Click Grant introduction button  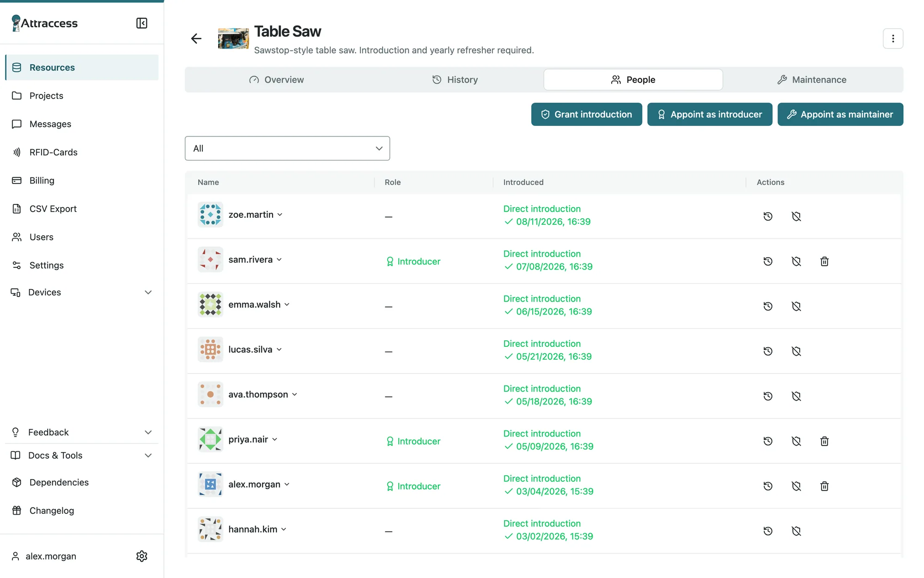[586, 114]
